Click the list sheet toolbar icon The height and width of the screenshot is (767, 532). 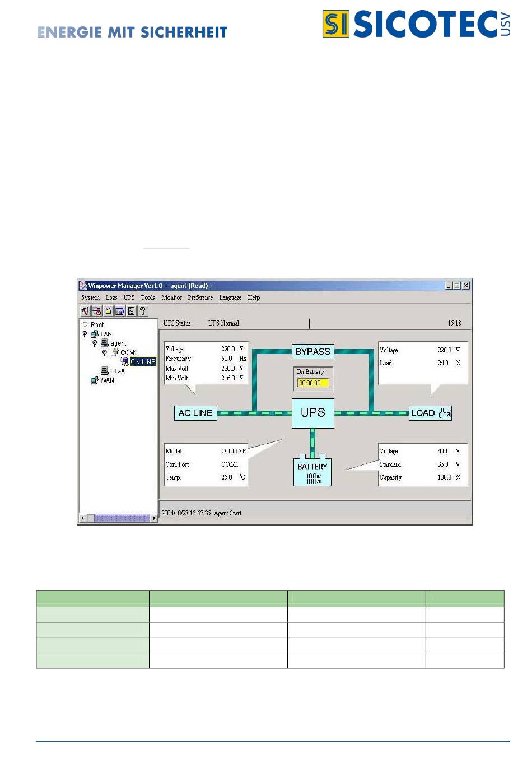(132, 311)
